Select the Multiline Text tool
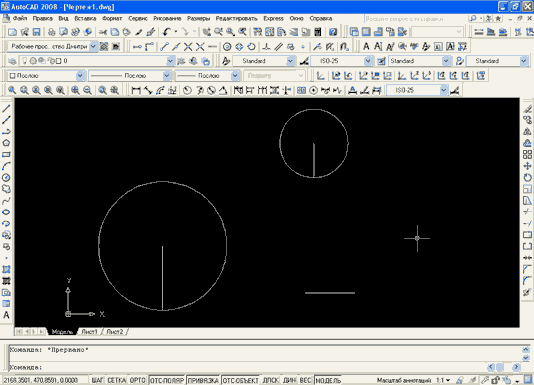 [6, 315]
